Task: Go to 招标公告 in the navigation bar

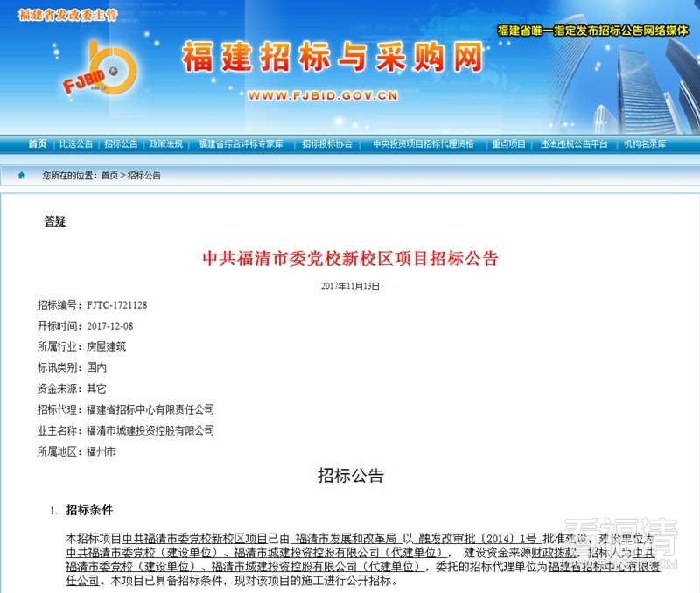Action: click(x=121, y=143)
